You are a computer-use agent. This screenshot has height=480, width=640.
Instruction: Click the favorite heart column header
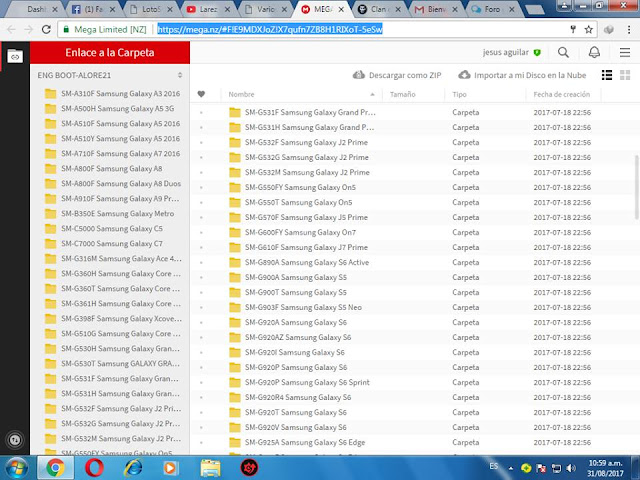click(201, 94)
